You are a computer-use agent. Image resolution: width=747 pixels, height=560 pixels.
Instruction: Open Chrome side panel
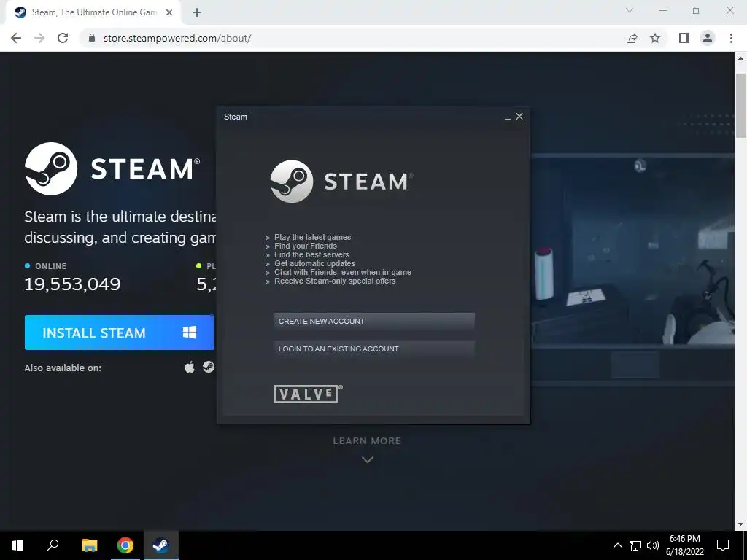coord(684,38)
